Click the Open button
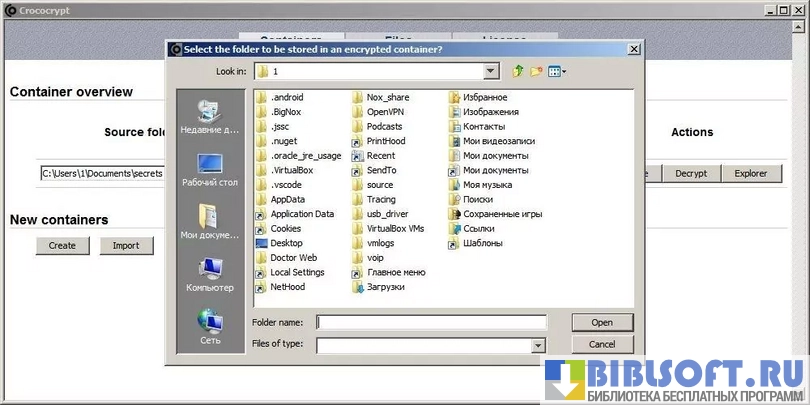Viewport: 810px width, 405px height. point(602,322)
